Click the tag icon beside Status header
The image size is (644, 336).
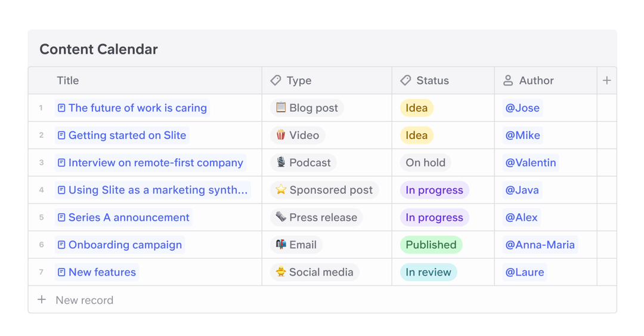405,81
